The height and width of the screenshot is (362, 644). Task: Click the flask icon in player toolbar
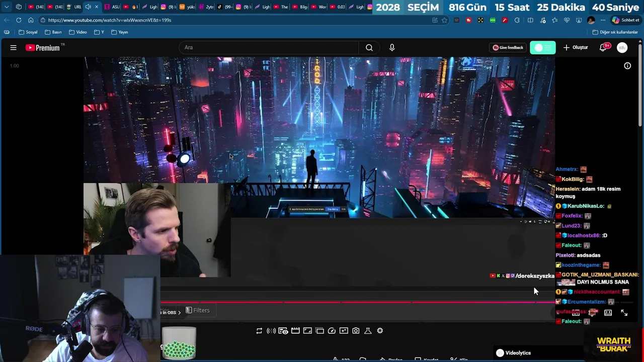click(x=368, y=331)
